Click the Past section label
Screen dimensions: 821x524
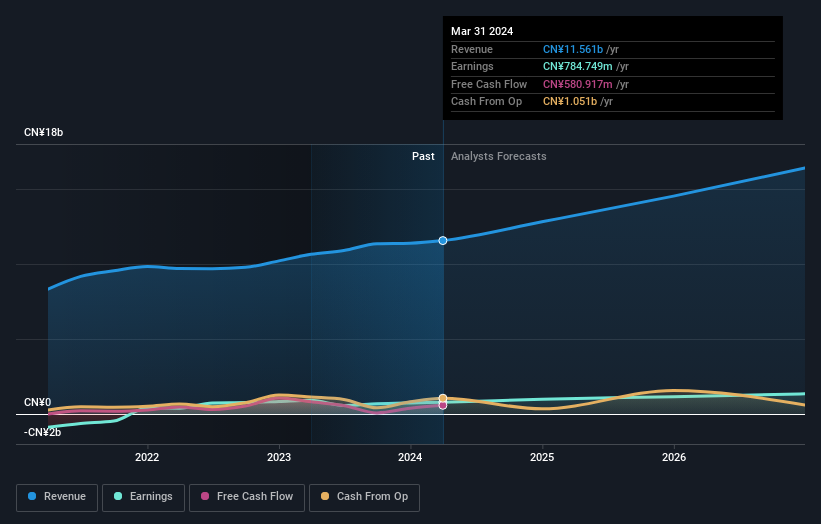(x=423, y=157)
